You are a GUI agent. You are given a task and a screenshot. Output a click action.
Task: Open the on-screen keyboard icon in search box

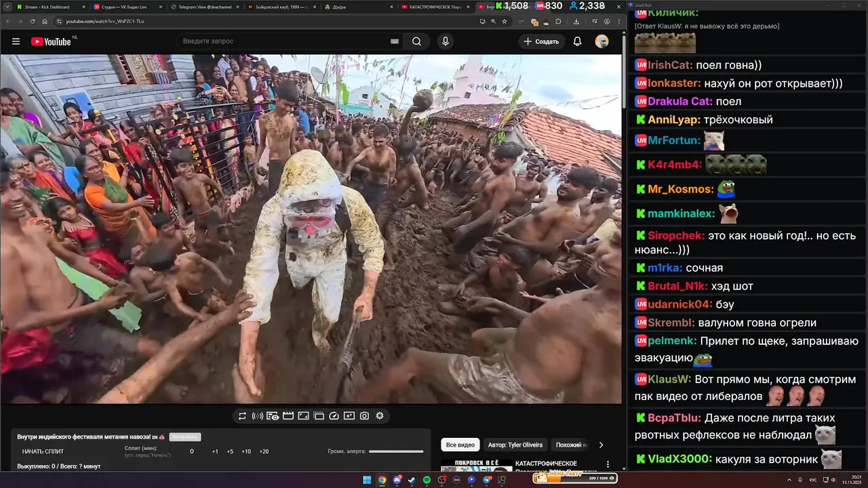click(x=395, y=41)
